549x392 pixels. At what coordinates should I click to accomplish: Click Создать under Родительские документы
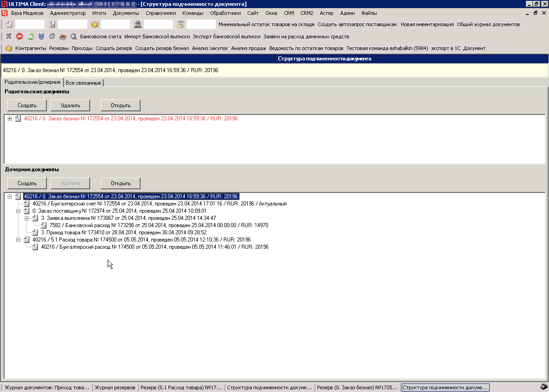(x=27, y=105)
